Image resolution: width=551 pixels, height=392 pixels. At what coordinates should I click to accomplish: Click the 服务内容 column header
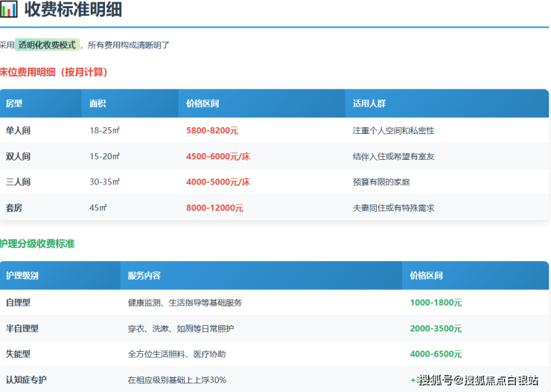[144, 276]
